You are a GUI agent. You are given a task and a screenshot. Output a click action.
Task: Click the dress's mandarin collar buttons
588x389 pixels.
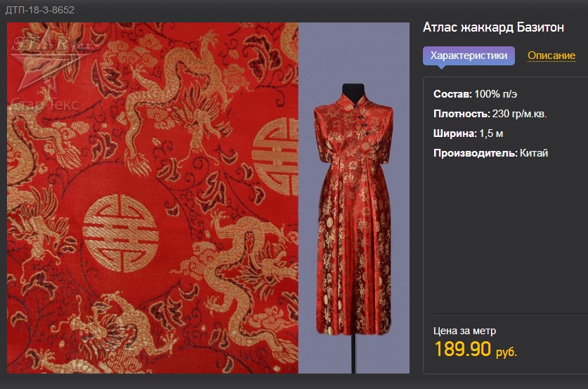point(363,122)
